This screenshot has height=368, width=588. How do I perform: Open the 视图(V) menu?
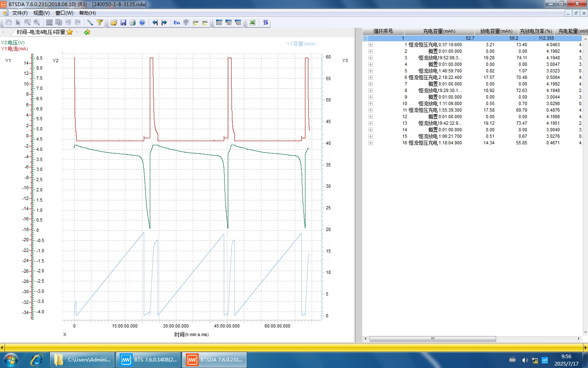(x=41, y=13)
